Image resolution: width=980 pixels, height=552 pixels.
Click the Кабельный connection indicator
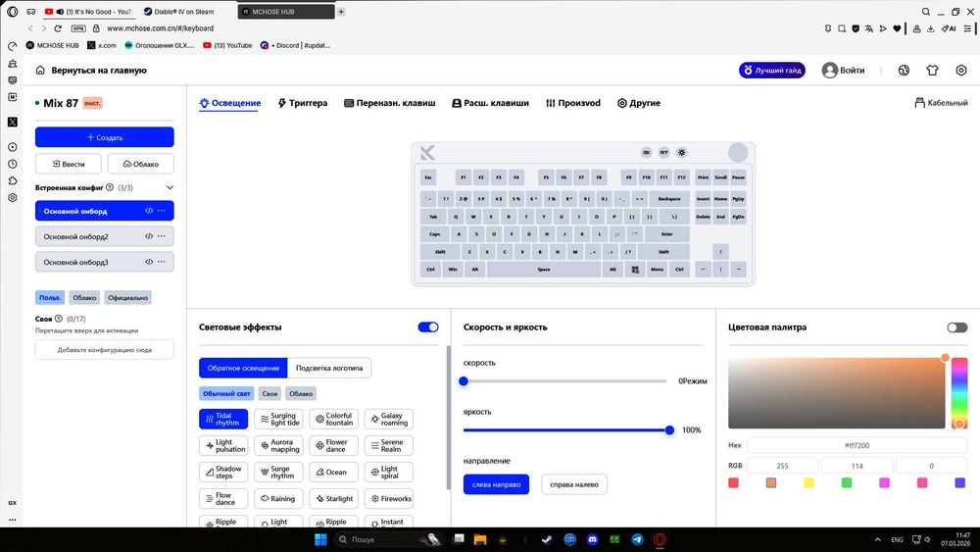pos(941,103)
